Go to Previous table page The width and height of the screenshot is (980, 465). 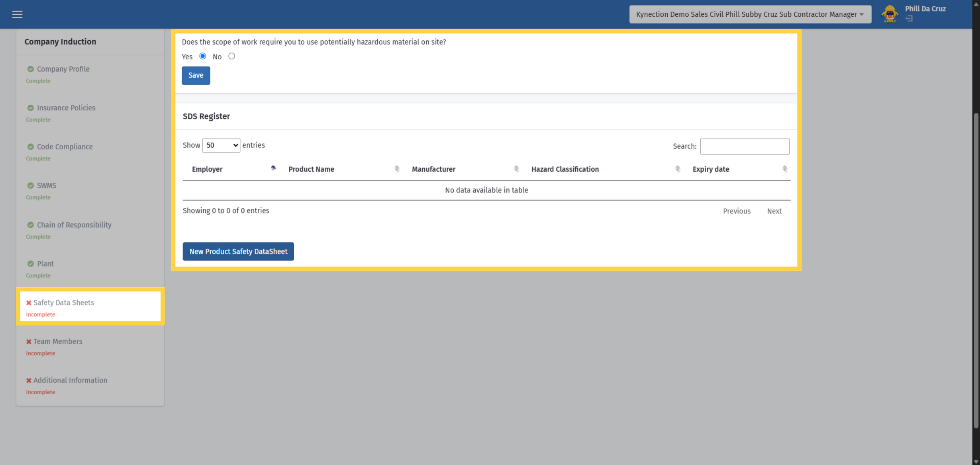point(737,211)
